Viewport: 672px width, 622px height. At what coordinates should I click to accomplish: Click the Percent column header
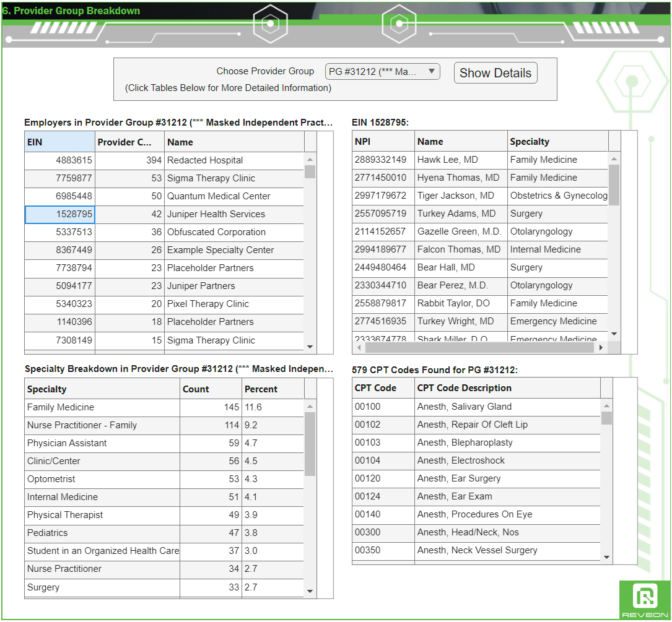tap(273, 389)
